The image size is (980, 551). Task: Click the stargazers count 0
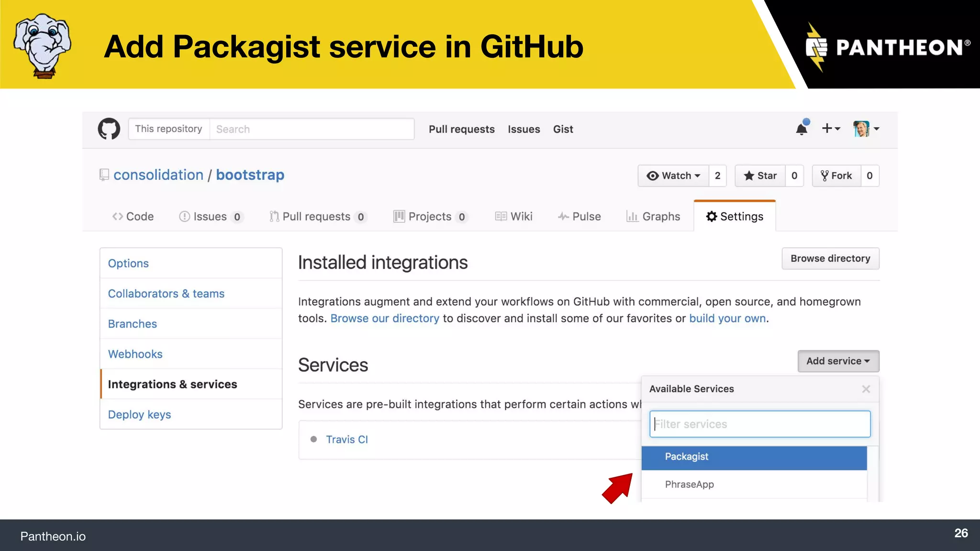(794, 176)
